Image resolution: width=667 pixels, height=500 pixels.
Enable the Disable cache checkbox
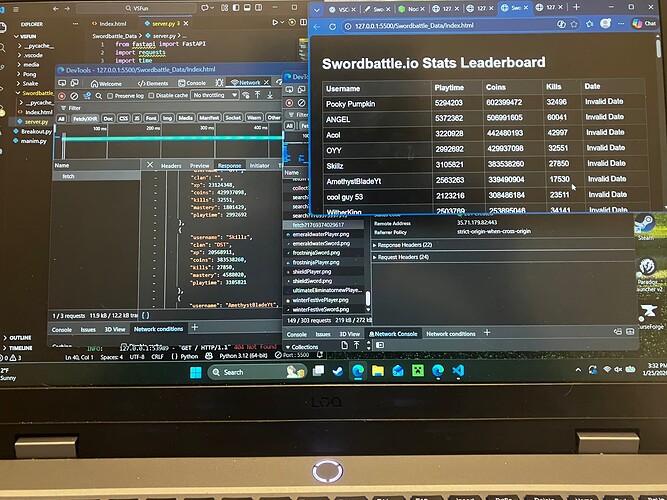tap(151, 96)
